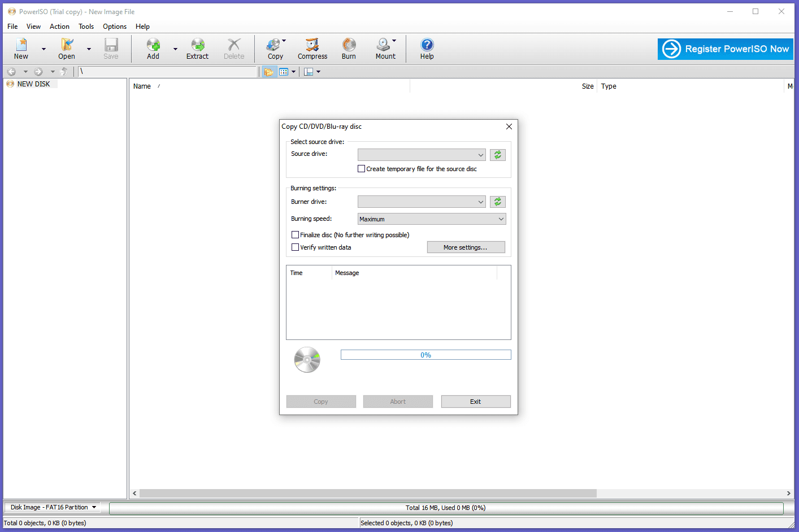Open forward navigation history dropdown
799x532 pixels.
point(53,72)
